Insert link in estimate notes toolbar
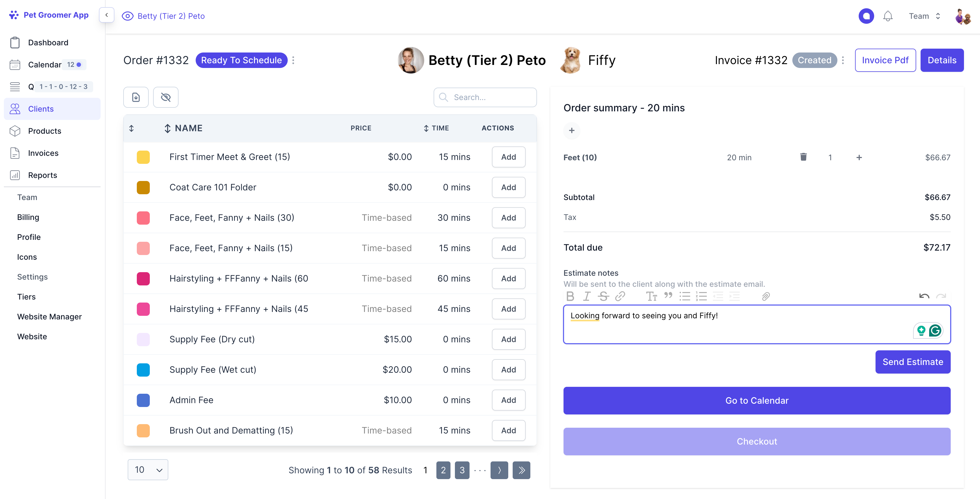The width and height of the screenshot is (980, 499). click(620, 296)
